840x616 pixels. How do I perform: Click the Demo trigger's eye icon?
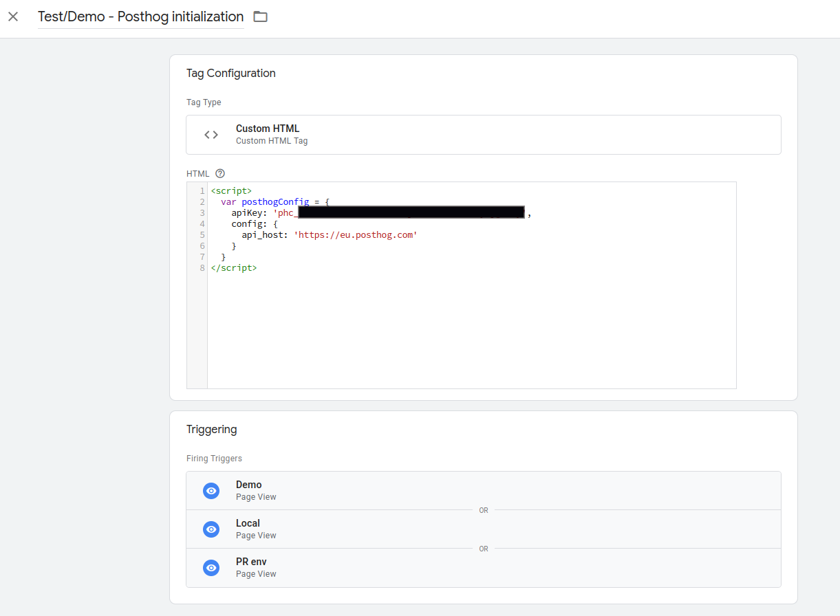point(211,490)
